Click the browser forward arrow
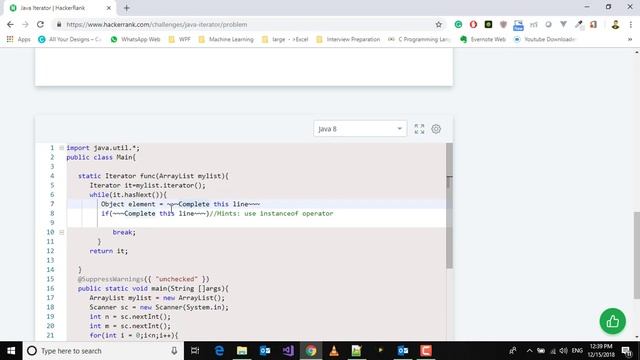Screen dimensions: 640x360 pos(25,24)
